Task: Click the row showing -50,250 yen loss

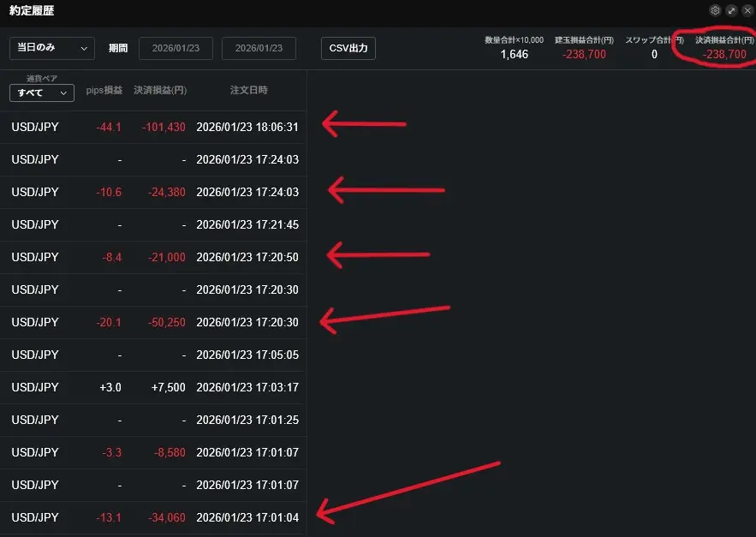Action: coord(154,322)
